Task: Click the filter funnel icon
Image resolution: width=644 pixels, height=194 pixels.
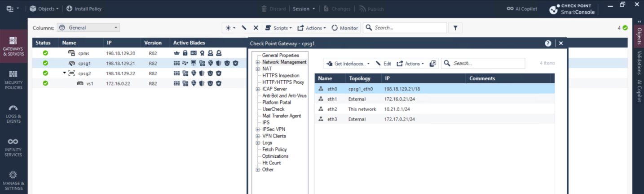Action: pyautogui.click(x=455, y=28)
